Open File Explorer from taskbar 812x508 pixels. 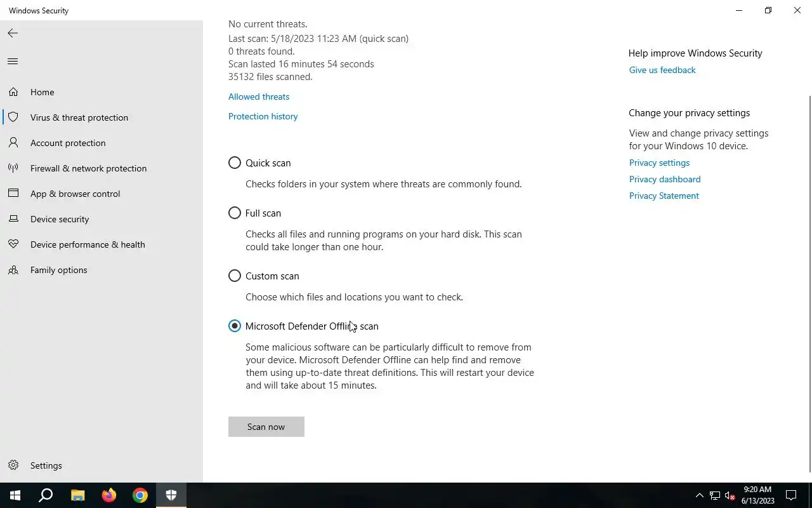[x=77, y=495]
